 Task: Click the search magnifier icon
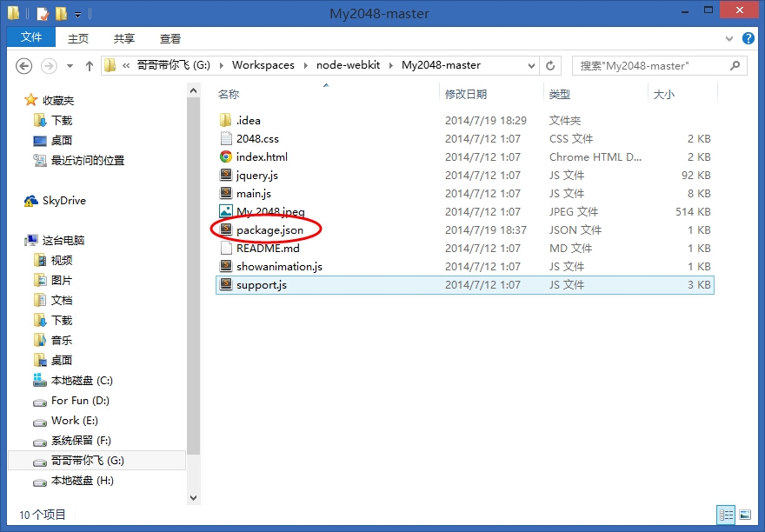pos(735,65)
